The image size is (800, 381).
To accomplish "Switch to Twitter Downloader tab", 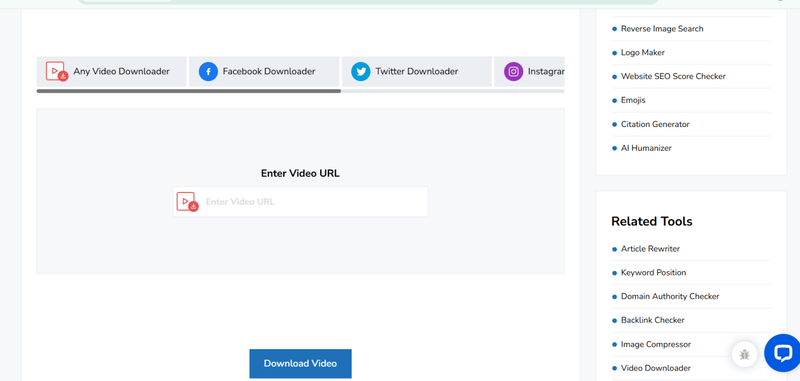I will tap(416, 71).
